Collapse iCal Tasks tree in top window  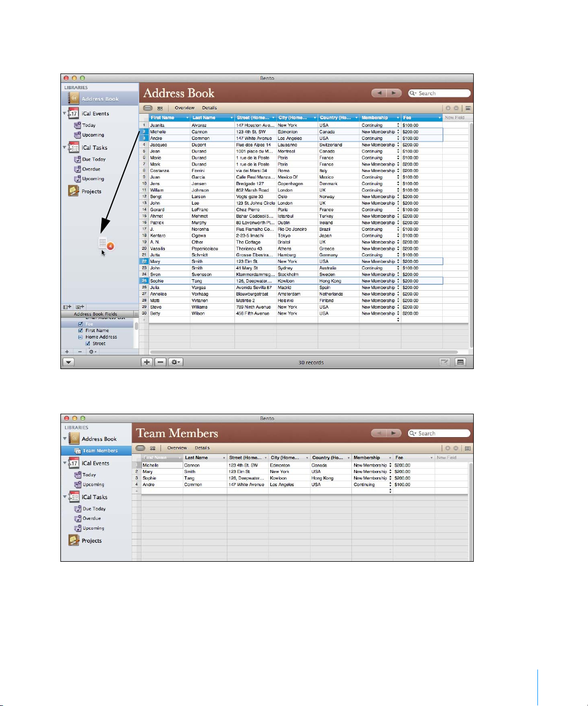tap(65, 148)
